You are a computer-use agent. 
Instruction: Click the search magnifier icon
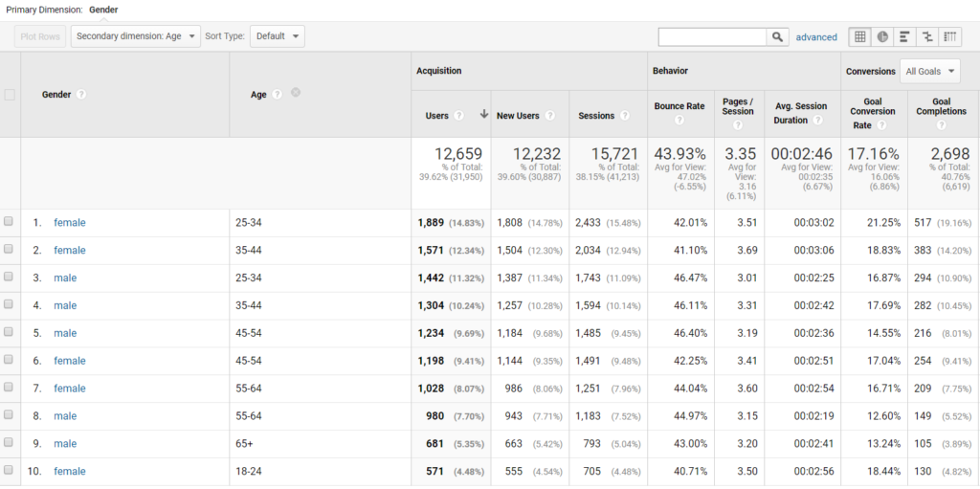(777, 37)
